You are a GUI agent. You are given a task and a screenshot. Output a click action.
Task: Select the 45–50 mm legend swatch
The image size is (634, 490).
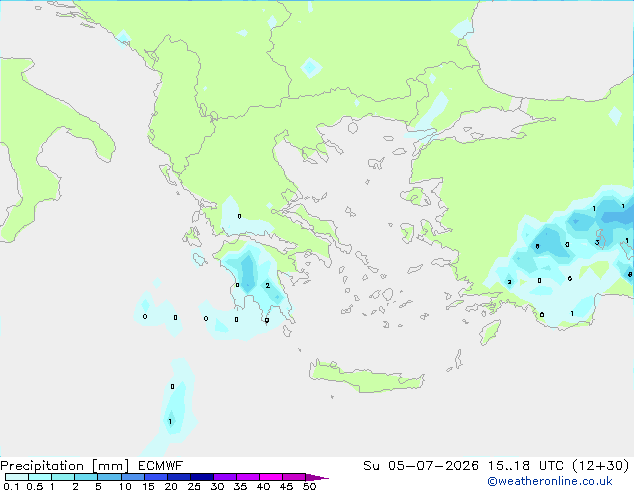tap(294, 477)
